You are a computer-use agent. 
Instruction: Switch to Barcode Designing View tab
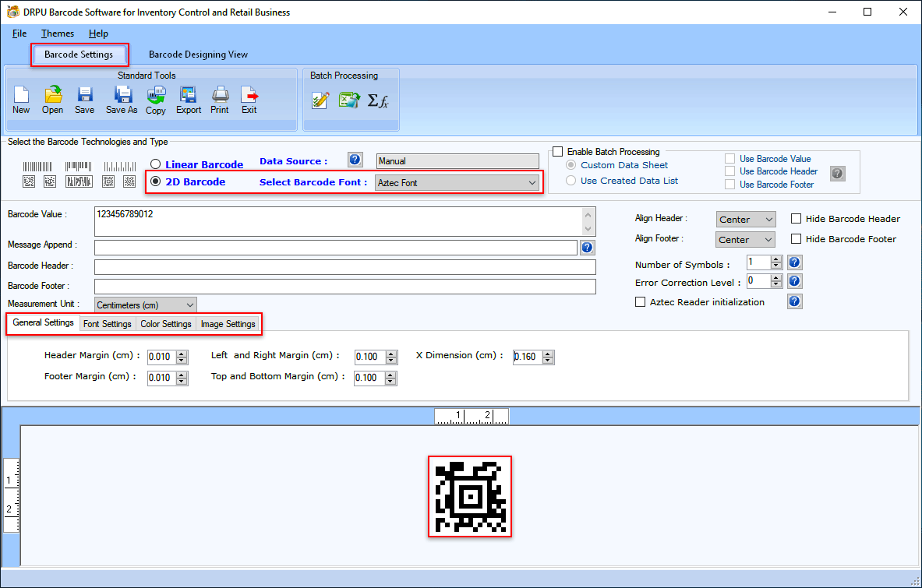(x=198, y=55)
